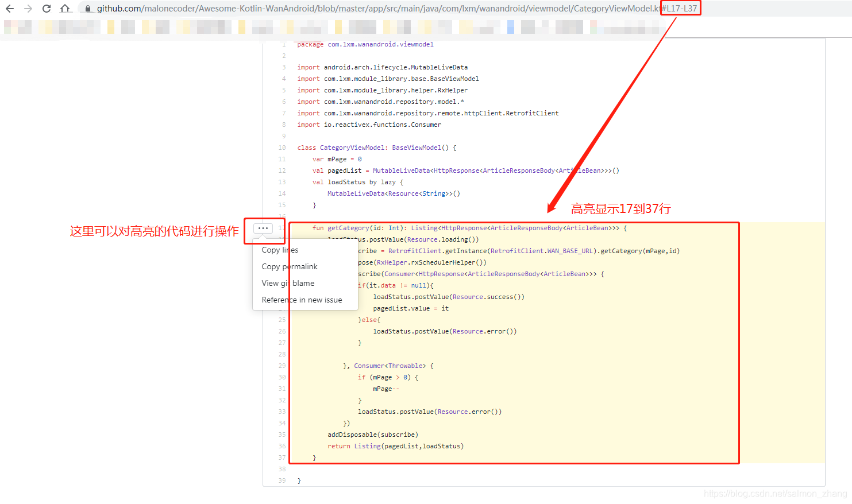Select line number 12
Screen dimensions: 852x504
282,170
